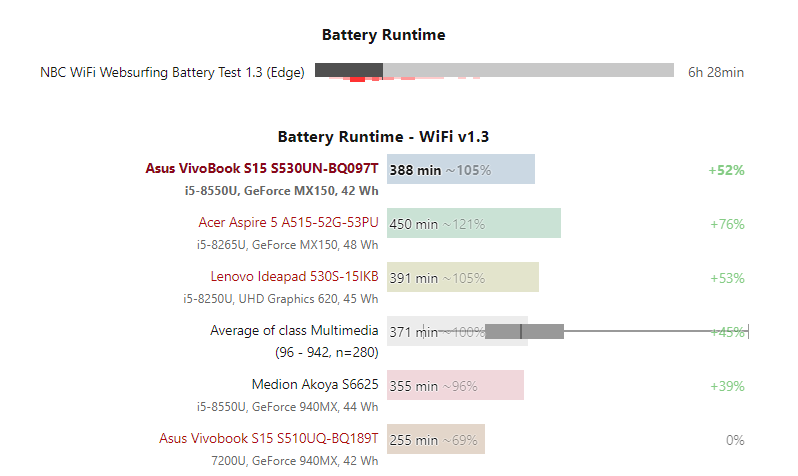Click the 7200U, GeForce 940MX, 42 Wh specs
Screen dimensions: 798x476
click(x=295, y=461)
